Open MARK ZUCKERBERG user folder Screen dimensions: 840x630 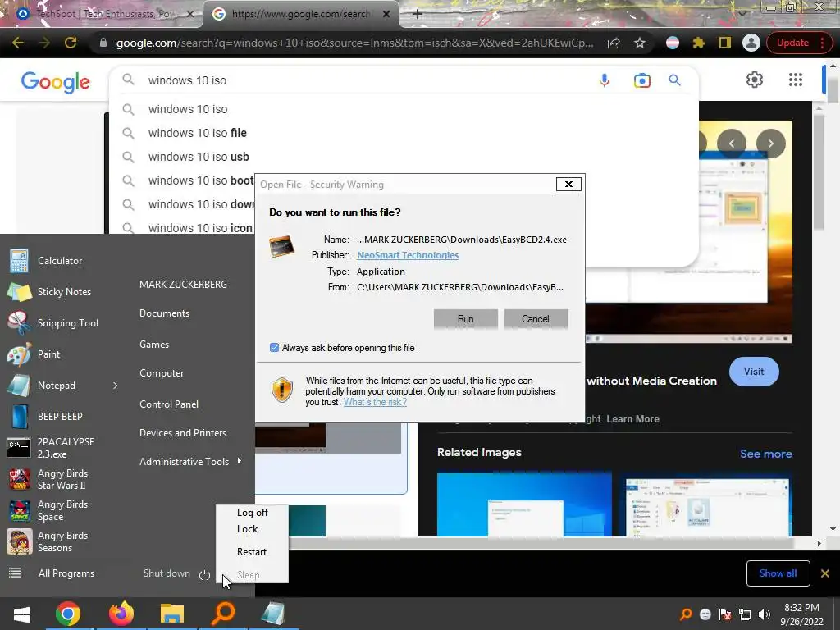pos(183,285)
